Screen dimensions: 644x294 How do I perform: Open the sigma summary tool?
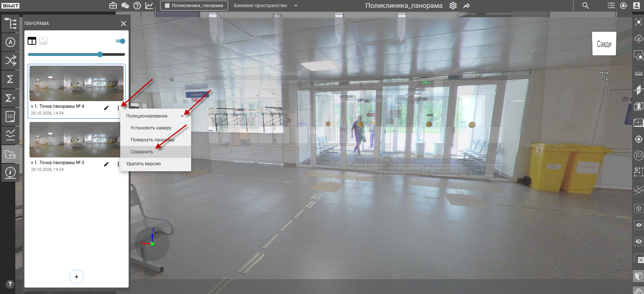click(x=10, y=79)
